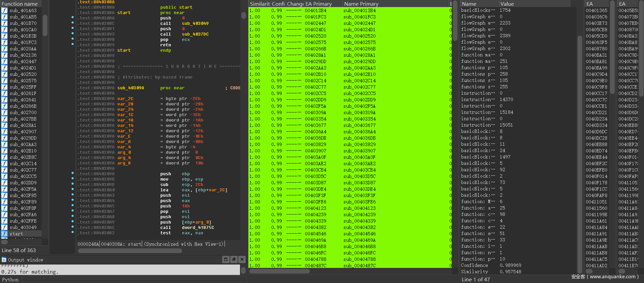Click the function icon for sub_402447
Viewport: 644px width, 283px height.
click(x=4, y=61)
